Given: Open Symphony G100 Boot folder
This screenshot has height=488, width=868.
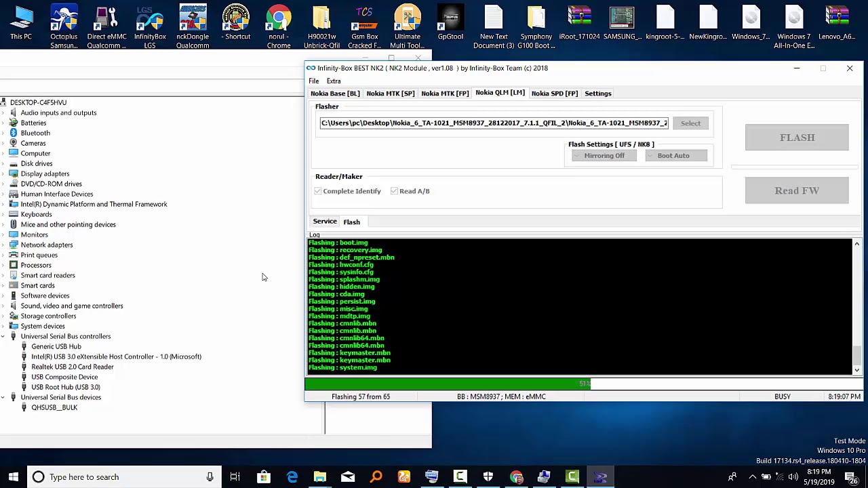Looking at the screenshot, I should [x=536, y=27].
